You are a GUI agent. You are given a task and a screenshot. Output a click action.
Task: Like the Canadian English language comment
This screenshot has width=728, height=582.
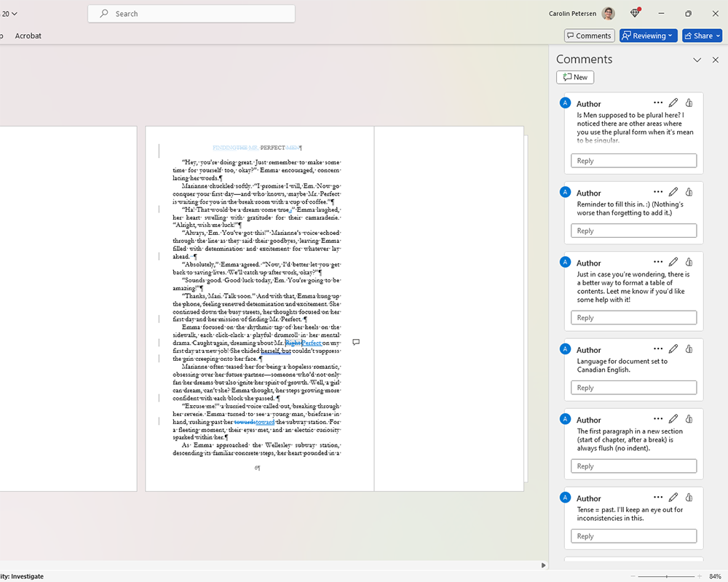[x=689, y=348]
